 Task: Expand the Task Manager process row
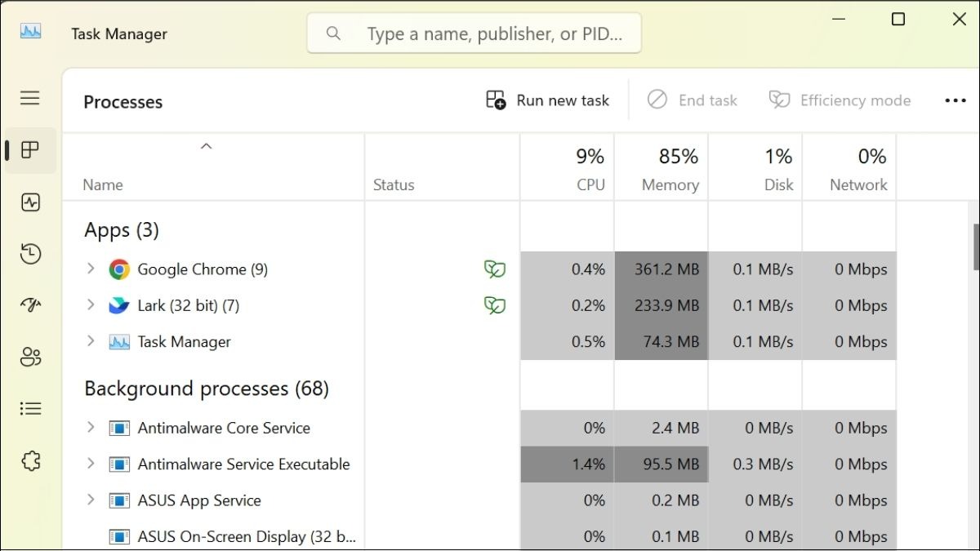pos(91,341)
